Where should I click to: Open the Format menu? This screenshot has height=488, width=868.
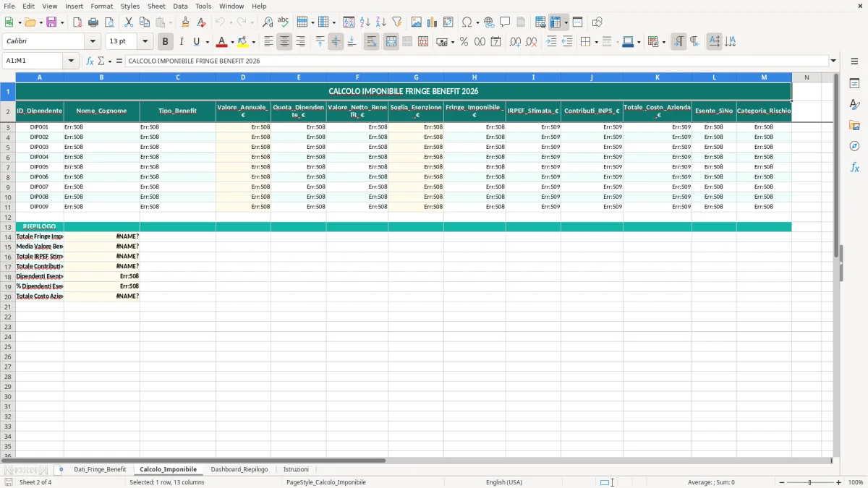tap(101, 6)
